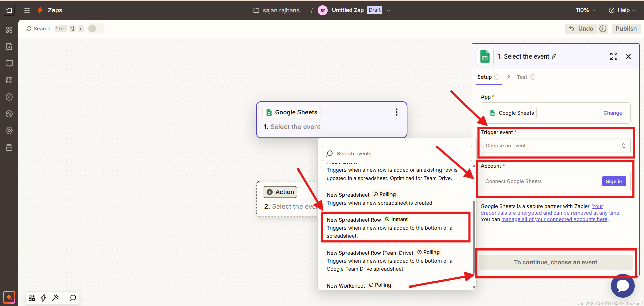The image size is (644, 306).
Task: Click the Undo button
Action: tap(582, 29)
